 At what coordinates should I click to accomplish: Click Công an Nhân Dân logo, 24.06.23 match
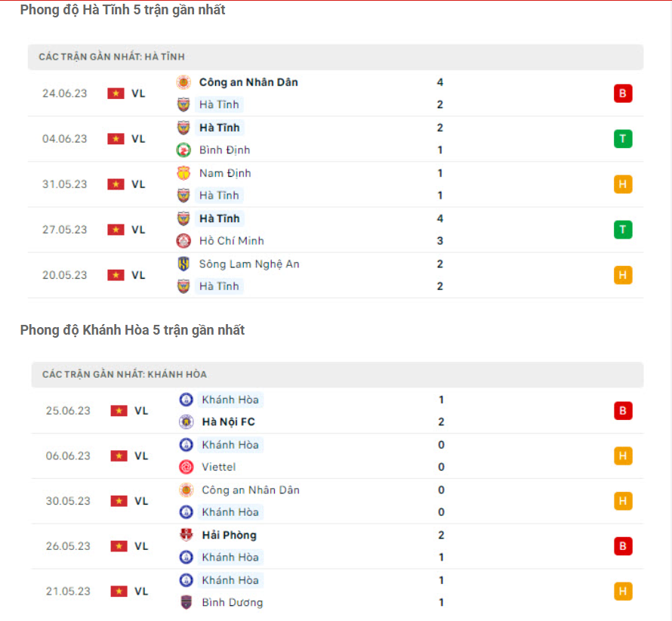[183, 82]
